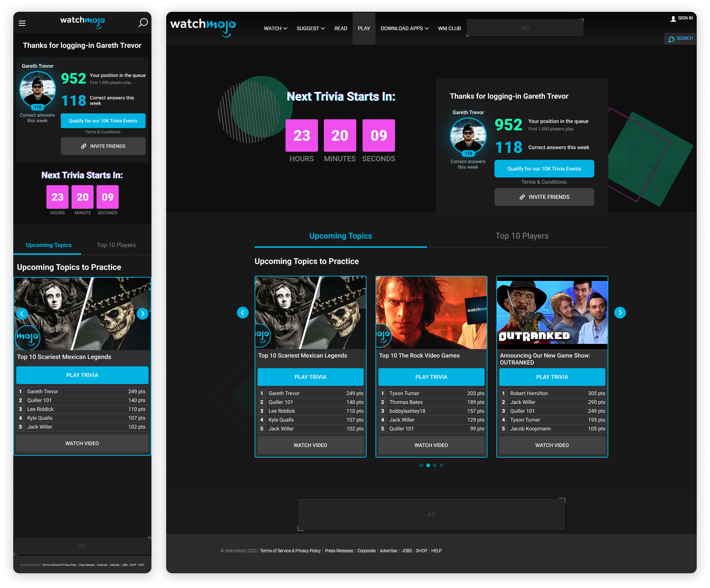Open desktop Terms & Conditions link
Viewport: 710px width, 588px height.
pyautogui.click(x=544, y=182)
